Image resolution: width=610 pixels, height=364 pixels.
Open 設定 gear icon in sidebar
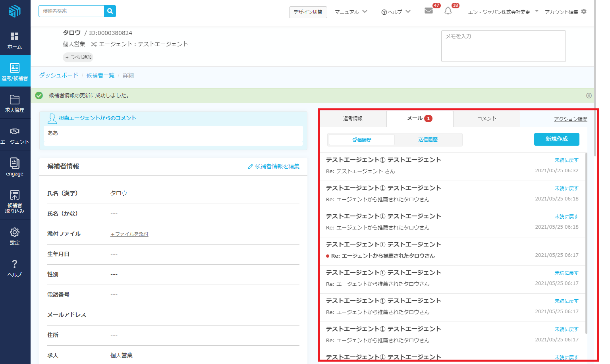click(x=15, y=236)
